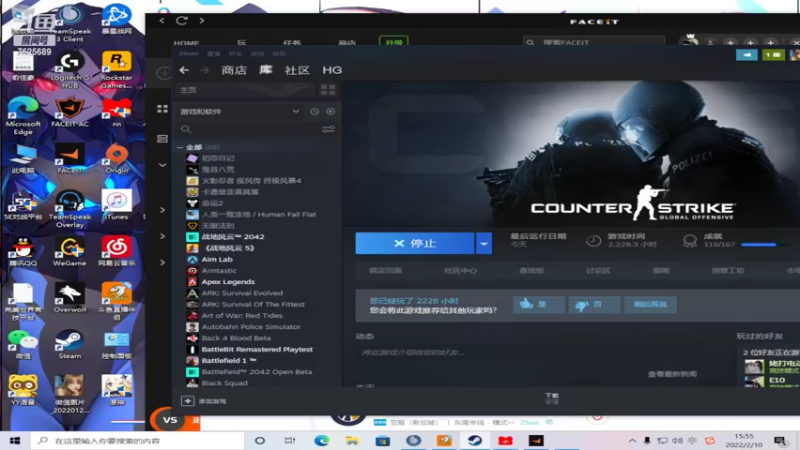Viewport: 800px width, 450px height.
Task: Click Edge icon in the taskbar
Action: coord(321,440)
